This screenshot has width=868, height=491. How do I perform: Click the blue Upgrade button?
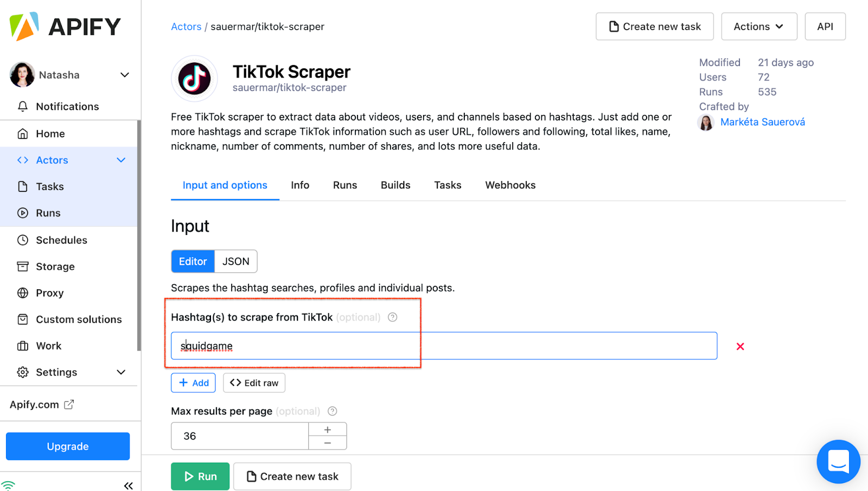pos(68,447)
